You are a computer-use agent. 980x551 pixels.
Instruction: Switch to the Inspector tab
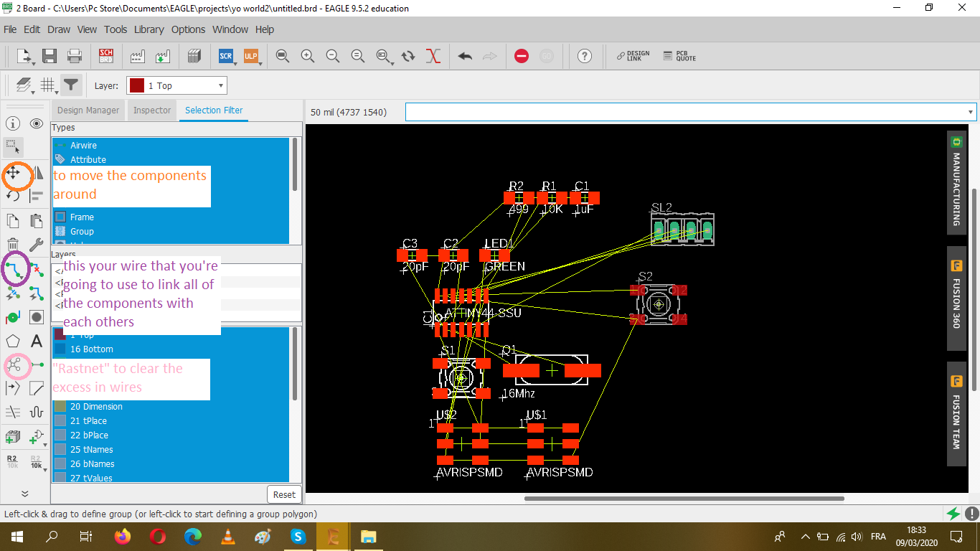pyautogui.click(x=152, y=110)
